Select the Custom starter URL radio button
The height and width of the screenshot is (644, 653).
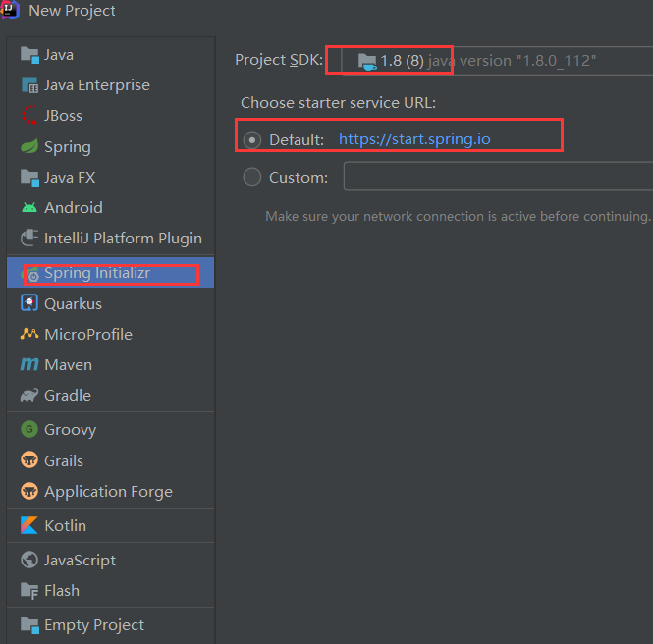click(x=252, y=177)
